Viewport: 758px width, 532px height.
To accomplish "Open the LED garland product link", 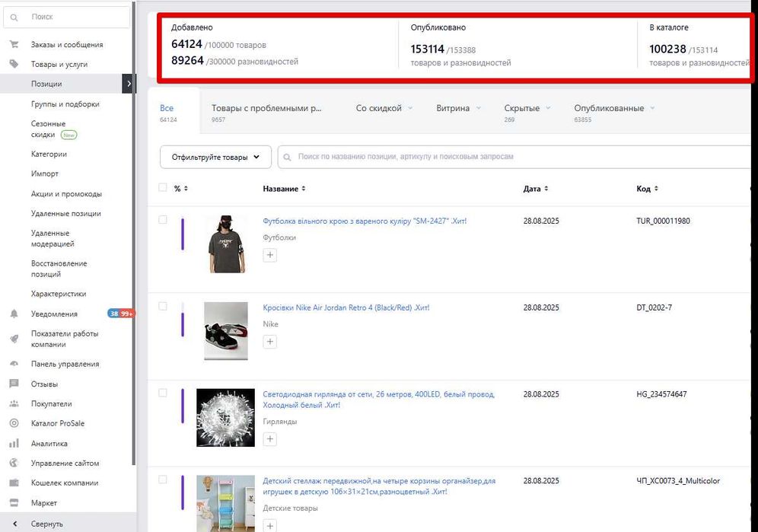I will pos(378,394).
